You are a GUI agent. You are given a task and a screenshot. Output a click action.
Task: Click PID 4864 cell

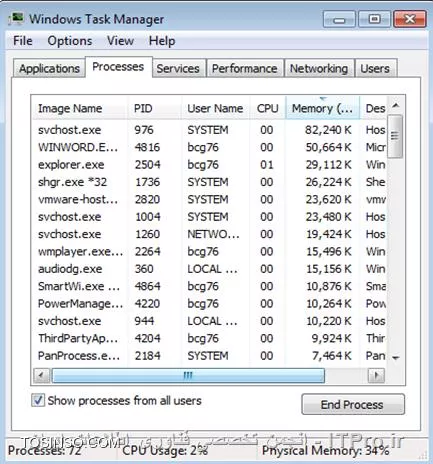[x=147, y=286]
